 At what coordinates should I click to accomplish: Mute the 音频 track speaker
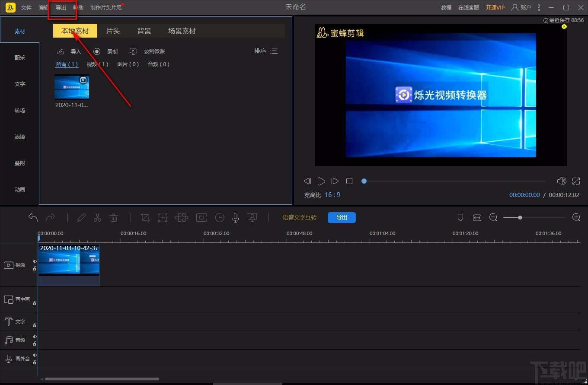click(x=35, y=337)
